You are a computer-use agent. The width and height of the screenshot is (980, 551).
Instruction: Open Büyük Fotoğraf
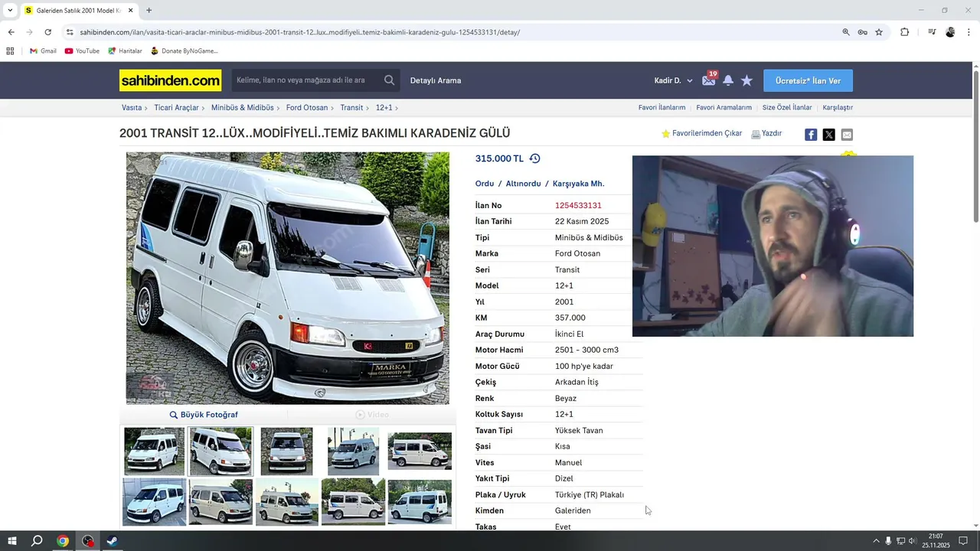tap(204, 415)
